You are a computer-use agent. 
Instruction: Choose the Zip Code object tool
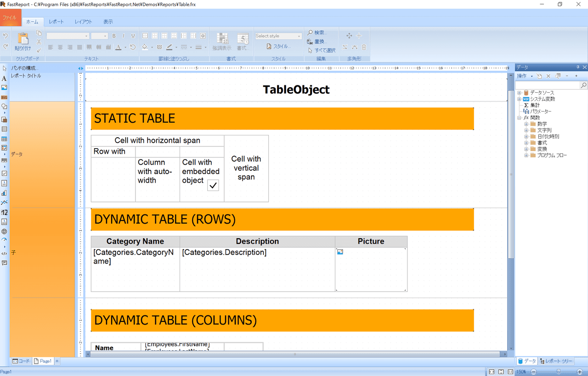4,212
